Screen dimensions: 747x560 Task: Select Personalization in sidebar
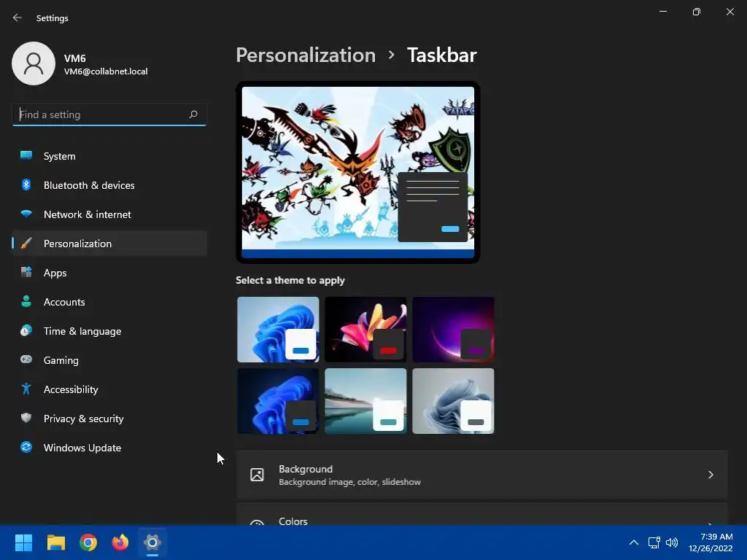coord(109,244)
